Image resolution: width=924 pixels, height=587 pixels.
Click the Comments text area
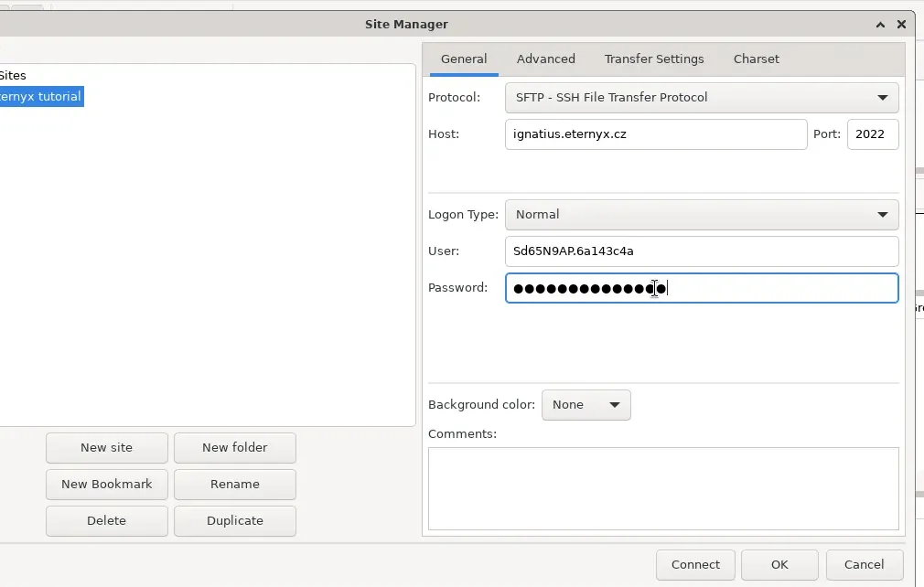(x=663, y=488)
